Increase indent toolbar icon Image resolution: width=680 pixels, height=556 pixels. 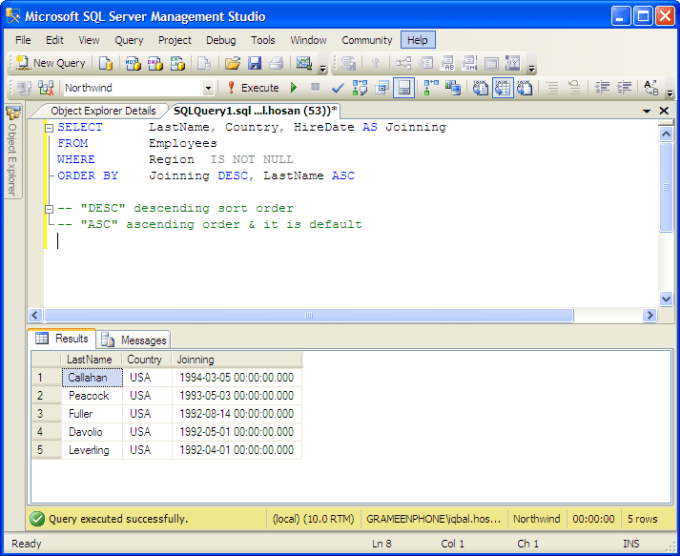point(624,88)
